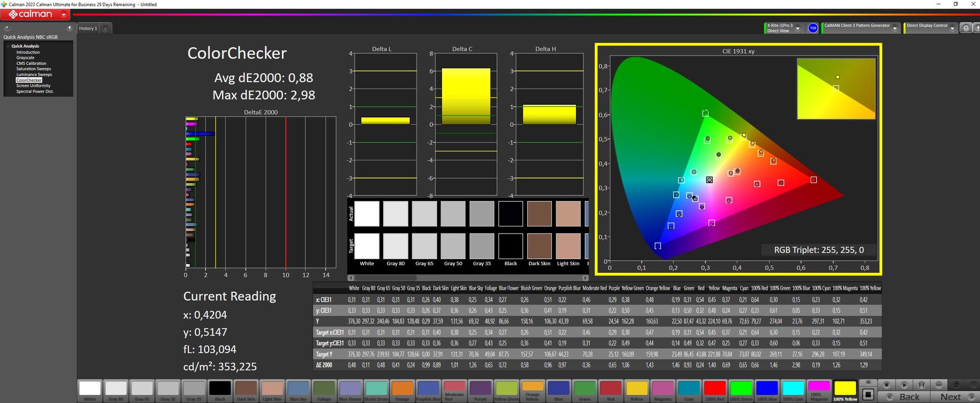This screenshot has height=403, width=980.
Task: Add a new history tab
Action: coord(105,29)
